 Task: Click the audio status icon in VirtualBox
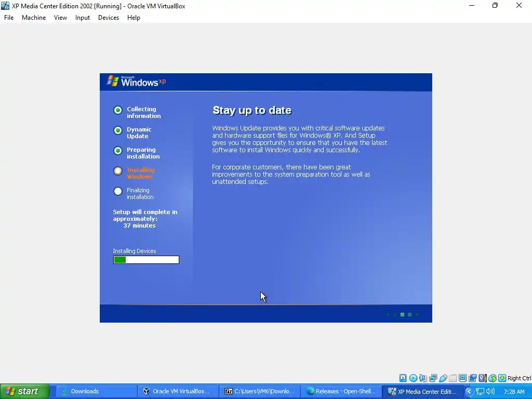pyautogui.click(x=423, y=378)
